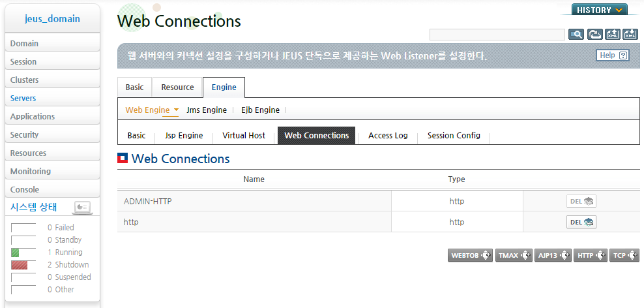The image size is (644, 308).
Task: Click the jeus_domain header
Action: click(x=52, y=19)
